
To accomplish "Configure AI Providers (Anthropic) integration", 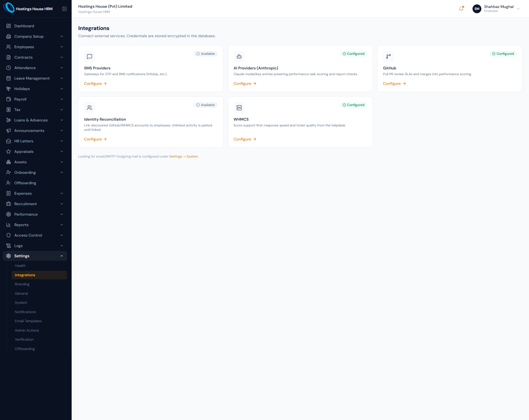I will [x=245, y=83].
